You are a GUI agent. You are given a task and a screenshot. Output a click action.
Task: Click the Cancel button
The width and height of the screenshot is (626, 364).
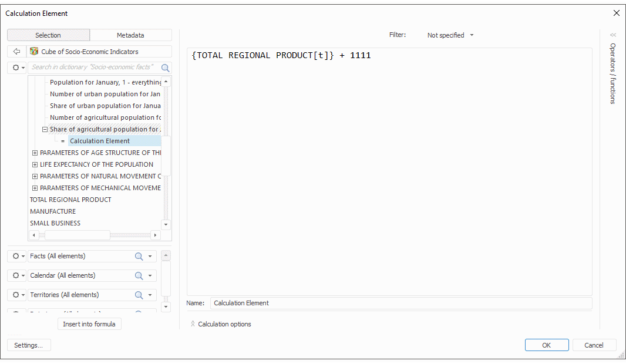click(594, 345)
